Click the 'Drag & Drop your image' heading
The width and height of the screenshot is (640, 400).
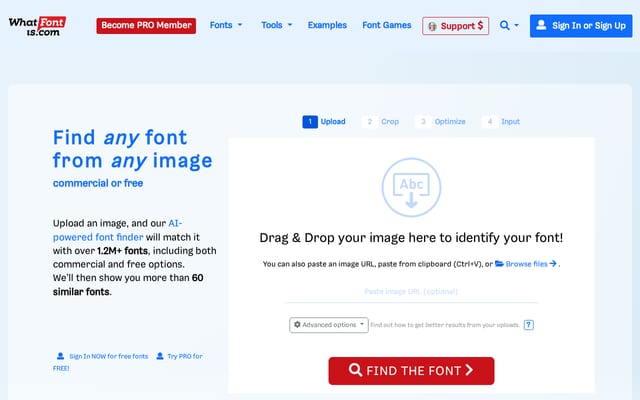411,238
